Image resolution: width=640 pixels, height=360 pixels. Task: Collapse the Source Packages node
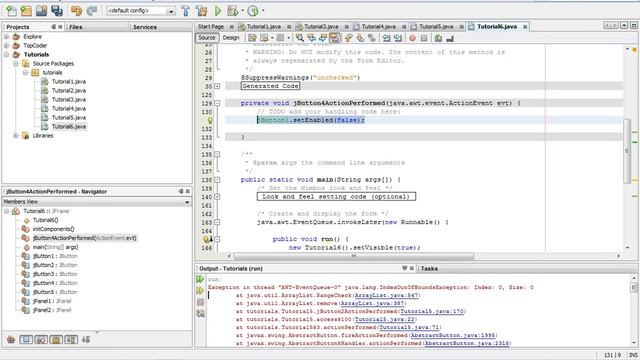coord(16,64)
